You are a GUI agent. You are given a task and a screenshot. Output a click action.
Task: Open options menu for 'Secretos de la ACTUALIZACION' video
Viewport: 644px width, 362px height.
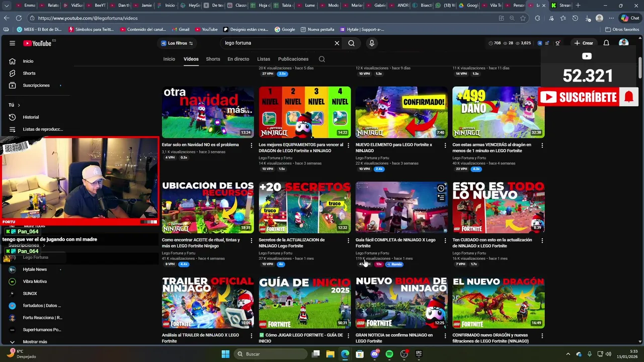[348, 240]
